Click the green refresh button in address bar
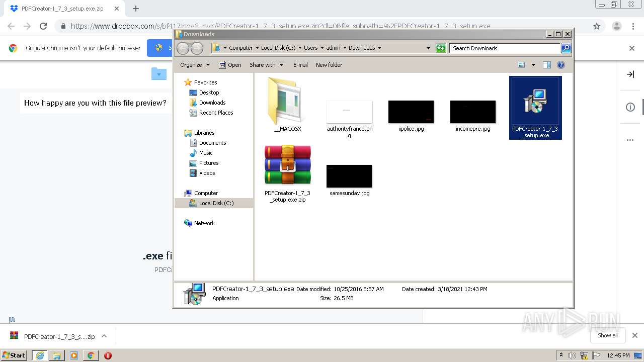The height and width of the screenshot is (362, 644). click(441, 48)
